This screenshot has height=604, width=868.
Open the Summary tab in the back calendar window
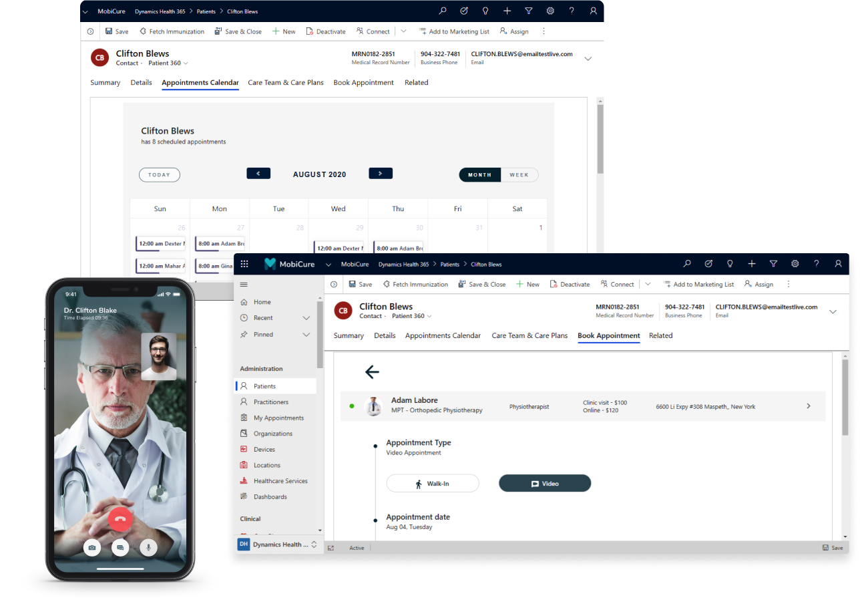(x=105, y=83)
